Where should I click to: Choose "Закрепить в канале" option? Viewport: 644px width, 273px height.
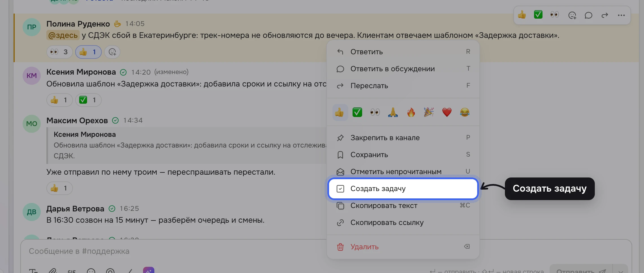pyautogui.click(x=403, y=138)
